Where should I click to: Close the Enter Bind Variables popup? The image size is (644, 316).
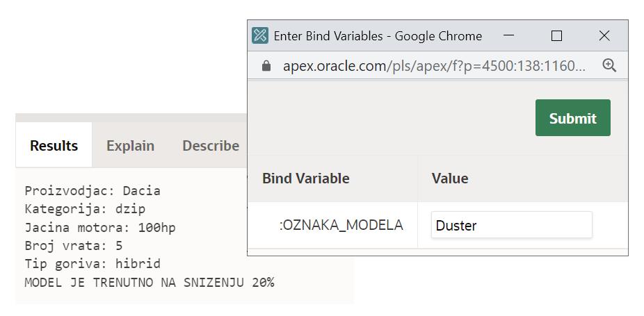tap(604, 35)
